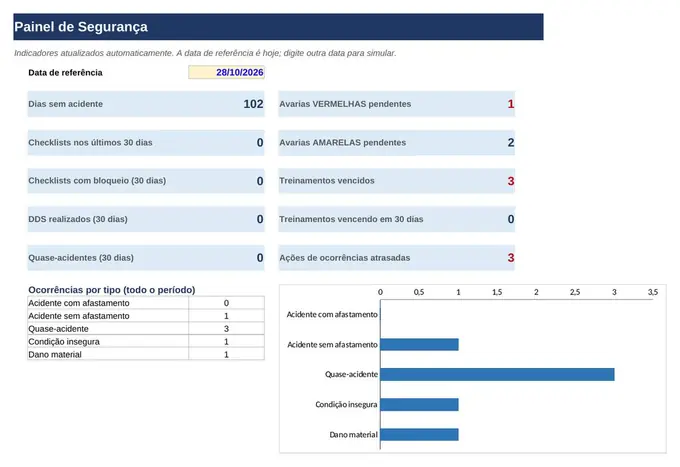Click the 3,5 tick on chart axis
680x467 pixels.
[653, 292]
